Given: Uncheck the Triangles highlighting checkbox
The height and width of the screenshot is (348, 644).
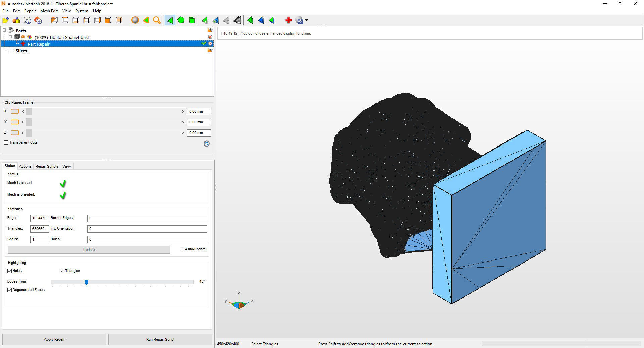Looking at the screenshot, I should tap(62, 271).
